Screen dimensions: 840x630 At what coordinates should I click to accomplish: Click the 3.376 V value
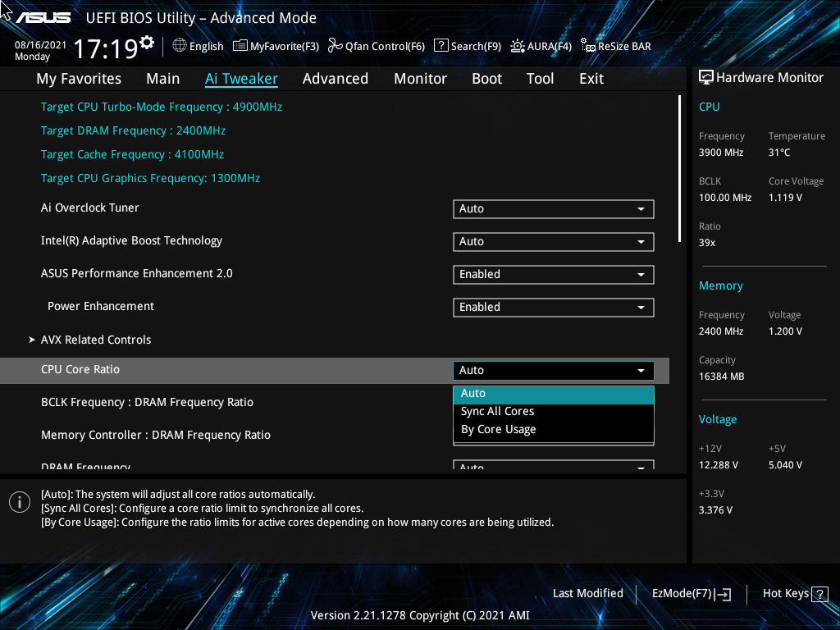[715, 510]
